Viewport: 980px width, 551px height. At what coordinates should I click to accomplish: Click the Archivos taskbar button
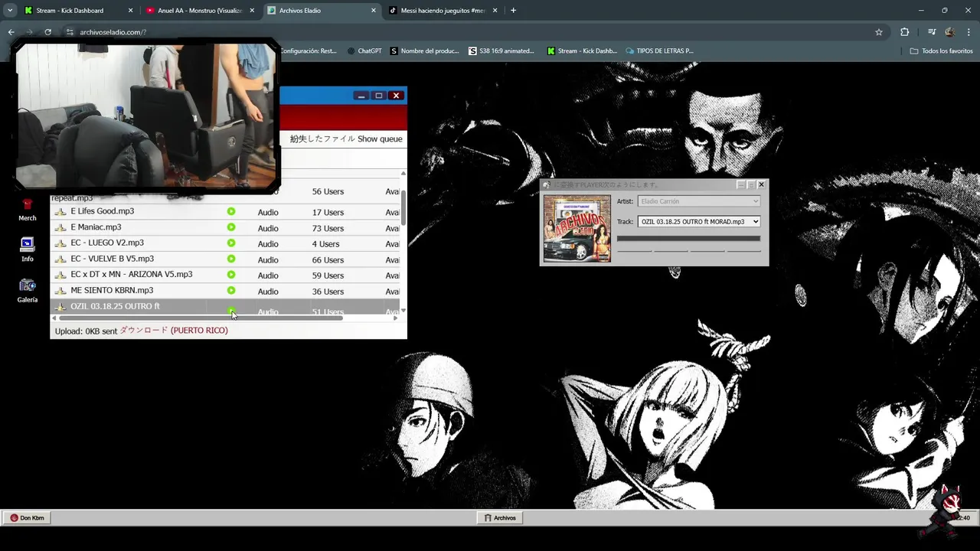[x=500, y=518]
